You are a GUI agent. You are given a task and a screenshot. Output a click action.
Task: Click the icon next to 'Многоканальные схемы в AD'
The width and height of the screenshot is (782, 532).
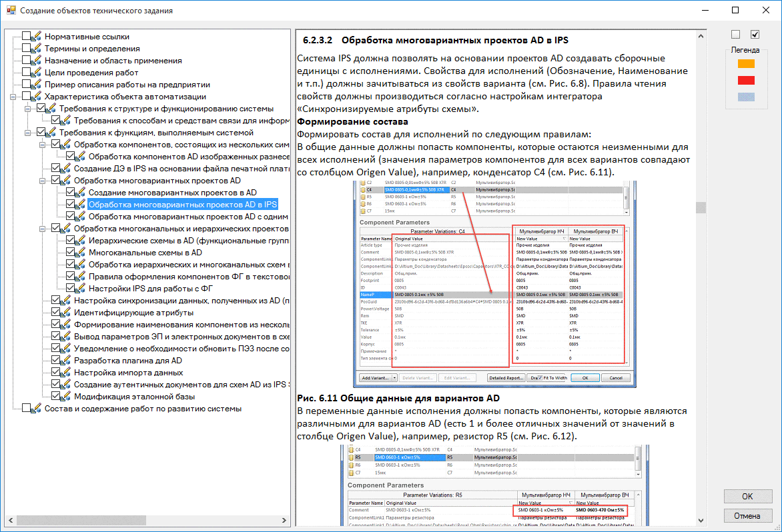point(81,253)
